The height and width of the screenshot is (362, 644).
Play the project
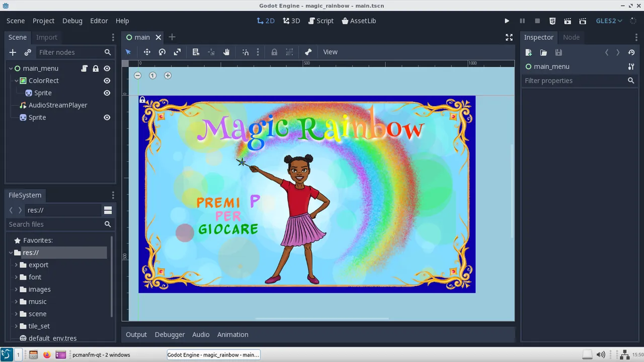tap(507, 21)
